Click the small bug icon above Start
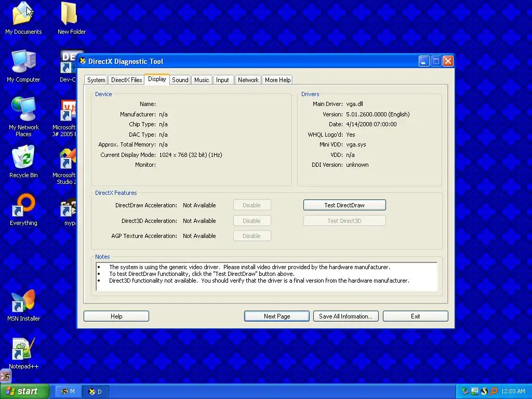The width and height of the screenshot is (532, 399). click(x=5, y=376)
